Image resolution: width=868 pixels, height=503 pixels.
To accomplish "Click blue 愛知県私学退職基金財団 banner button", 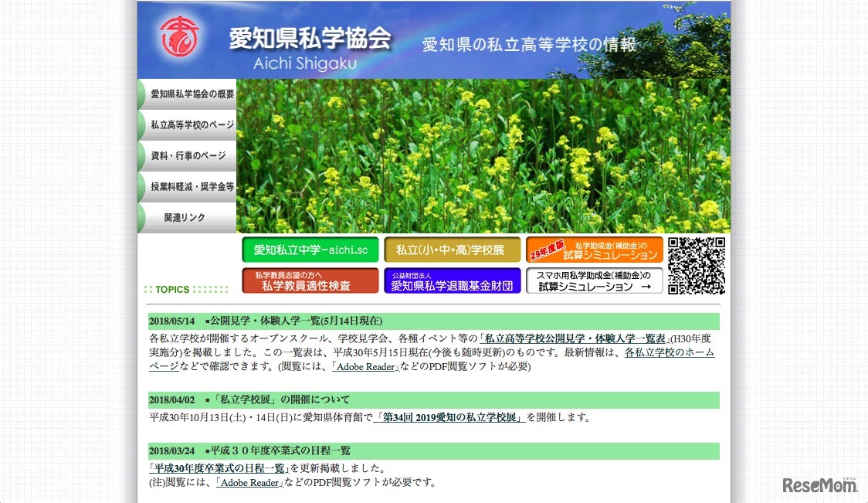I will click(x=453, y=280).
